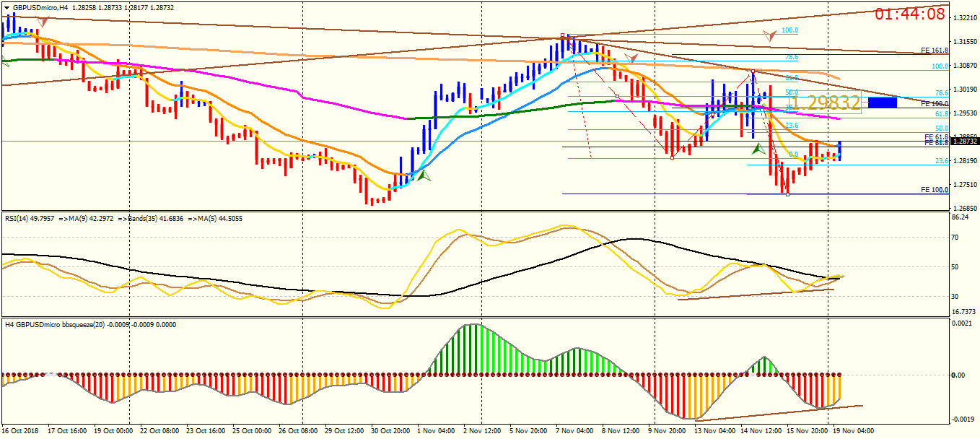Select the red down arrow near 17 Oct candles
The height and width of the screenshot is (439, 980).
click(x=43, y=22)
